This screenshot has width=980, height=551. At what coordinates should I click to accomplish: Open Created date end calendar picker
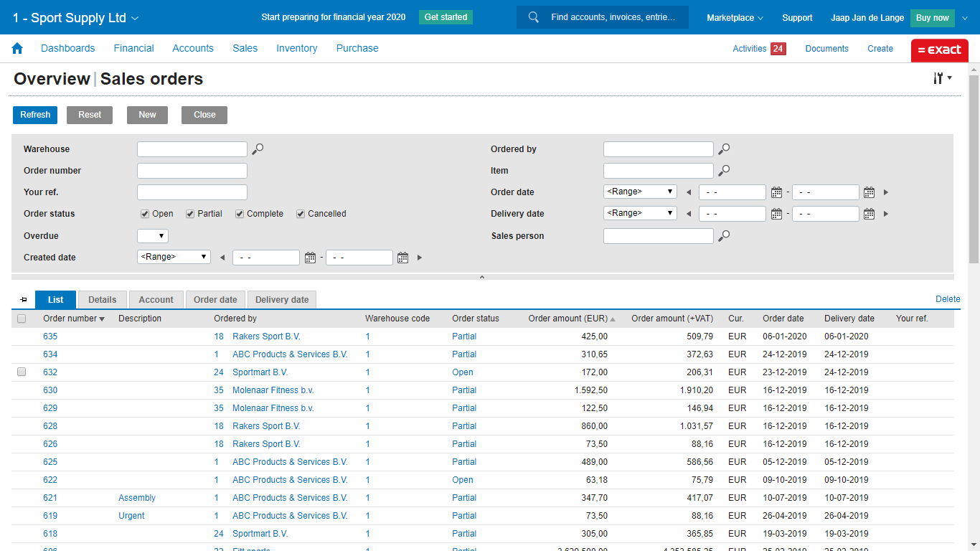(402, 258)
